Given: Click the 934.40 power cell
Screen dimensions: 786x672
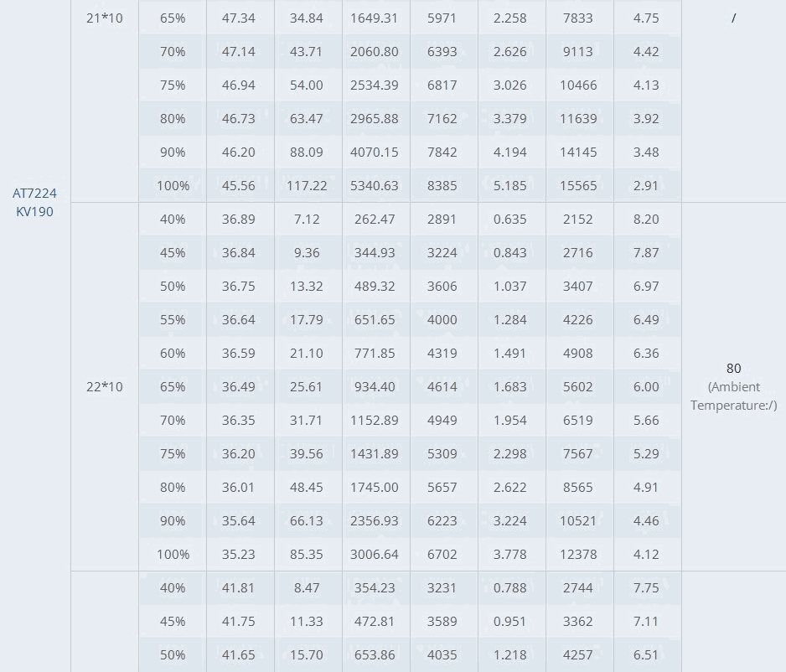Looking at the screenshot, I should click(375, 387).
